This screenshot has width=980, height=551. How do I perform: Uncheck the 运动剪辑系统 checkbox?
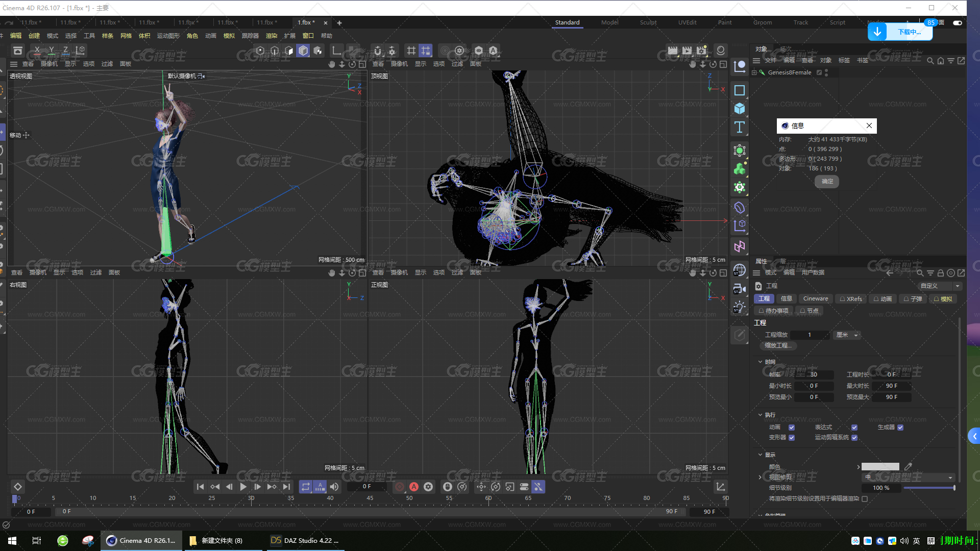pos(854,438)
